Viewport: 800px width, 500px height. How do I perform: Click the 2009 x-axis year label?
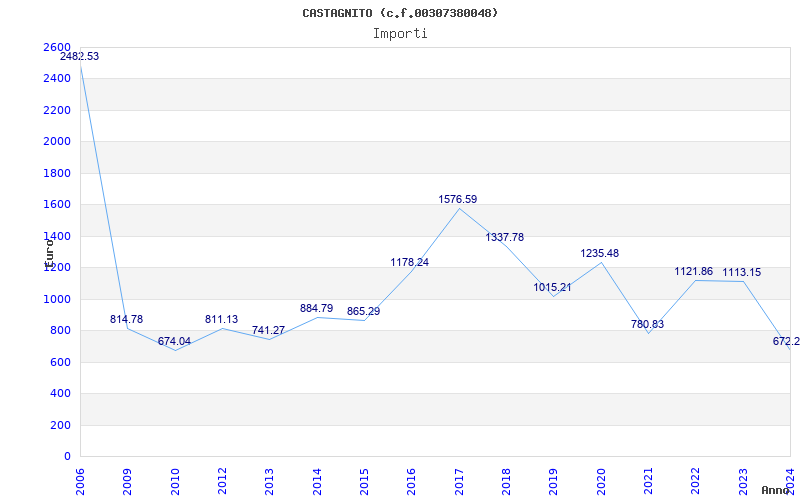pyautogui.click(x=128, y=481)
